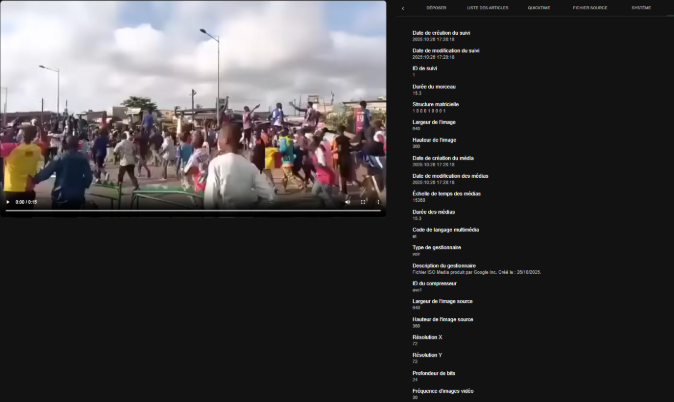Select the QuickTime tab
Viewport: 674px width, 402px height.
(x=539, y=7)
